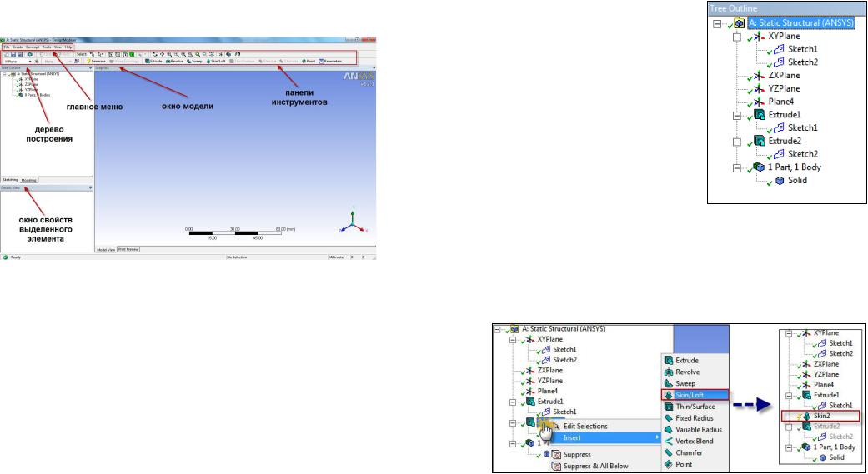
Task: Select YZPlane in the context-menu tree
Action: click(x=550, y=381)
